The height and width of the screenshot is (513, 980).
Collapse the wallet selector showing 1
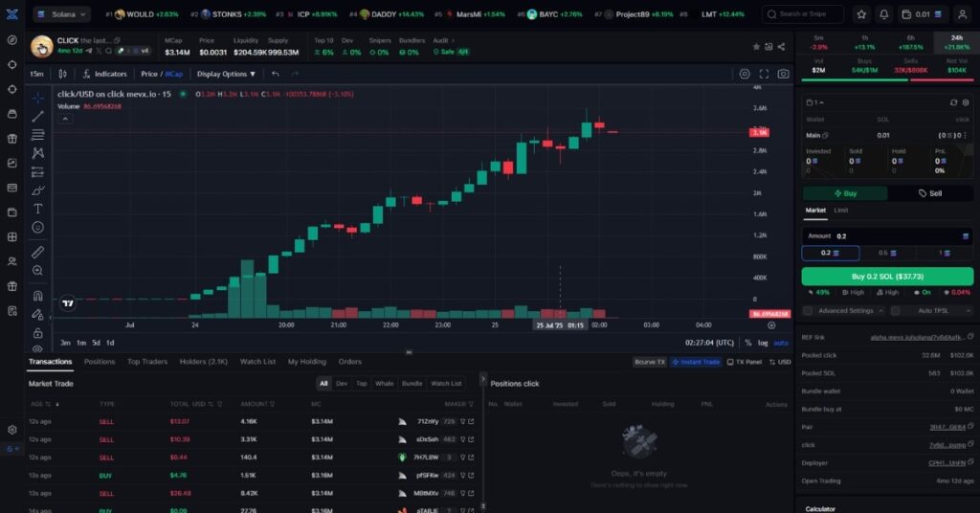coord(815,102)
